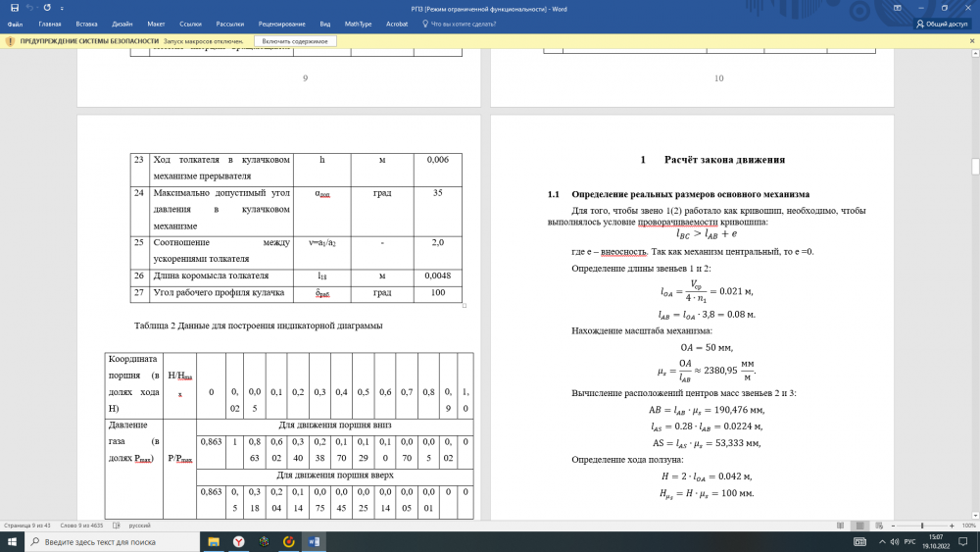Click the Общий доступ share button
The image size is (980, 552).
tap(942, 24)
